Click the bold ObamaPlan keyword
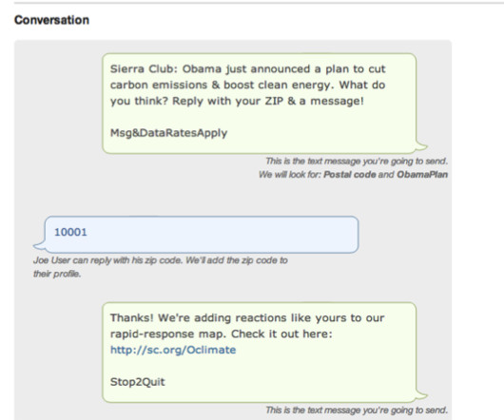Screen dimensions: 504x420 coord(422,174)
